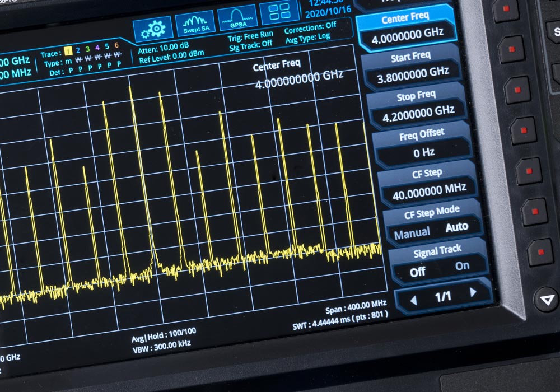Select trace 4 indicator
Viewport: 560px width, 392px height.
pos(97,48)
